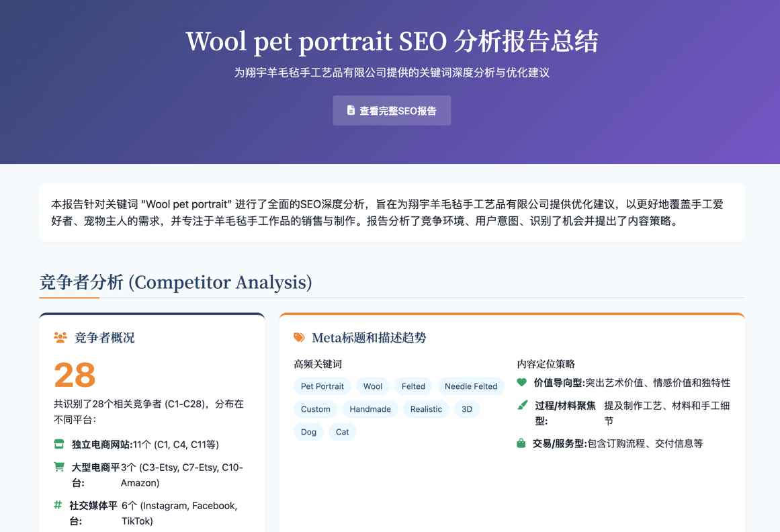Select the Pet Portrait keyword tag
Viewport: 780px width, 532px height.
pyautogui.click(x=322, y=386)
